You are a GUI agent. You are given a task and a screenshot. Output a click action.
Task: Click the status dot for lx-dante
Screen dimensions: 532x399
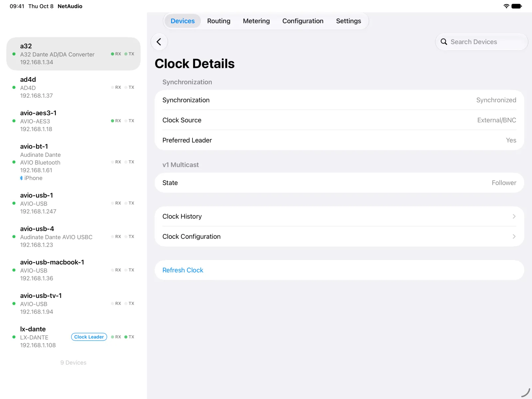[14, 337]
